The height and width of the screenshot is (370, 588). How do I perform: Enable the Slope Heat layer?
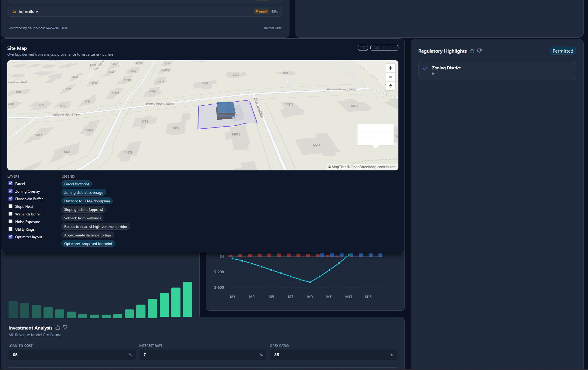point(10,206)
